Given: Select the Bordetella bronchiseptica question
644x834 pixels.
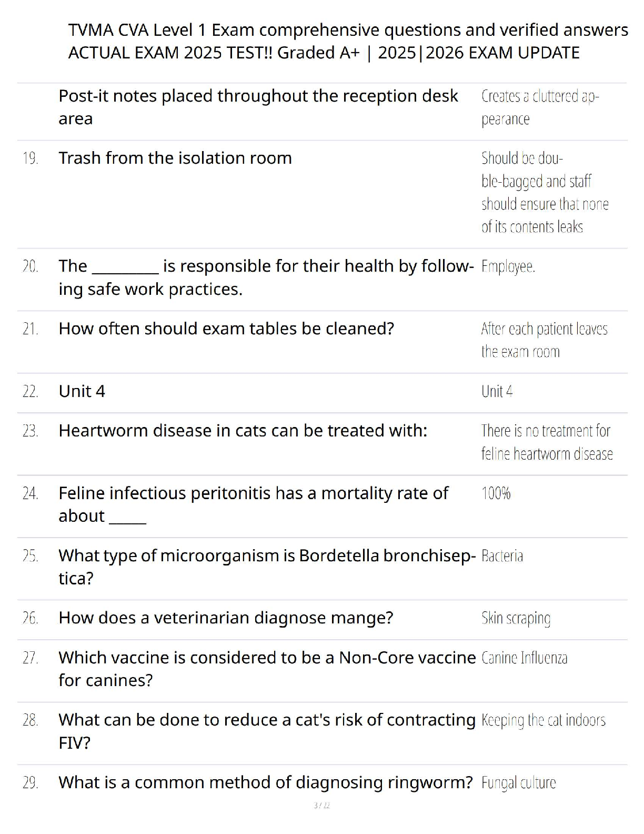Looking at the screenshot, I should [x=266, y=567].
